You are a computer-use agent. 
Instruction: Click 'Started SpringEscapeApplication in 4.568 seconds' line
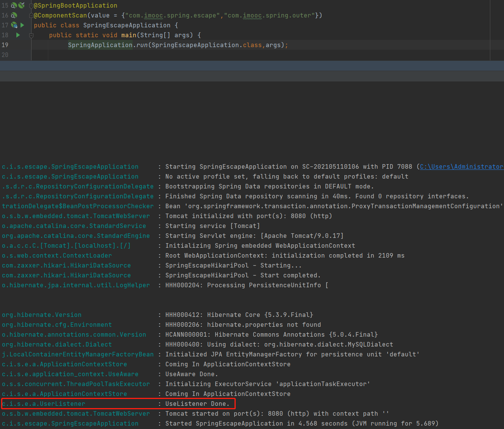pos(302,423)
